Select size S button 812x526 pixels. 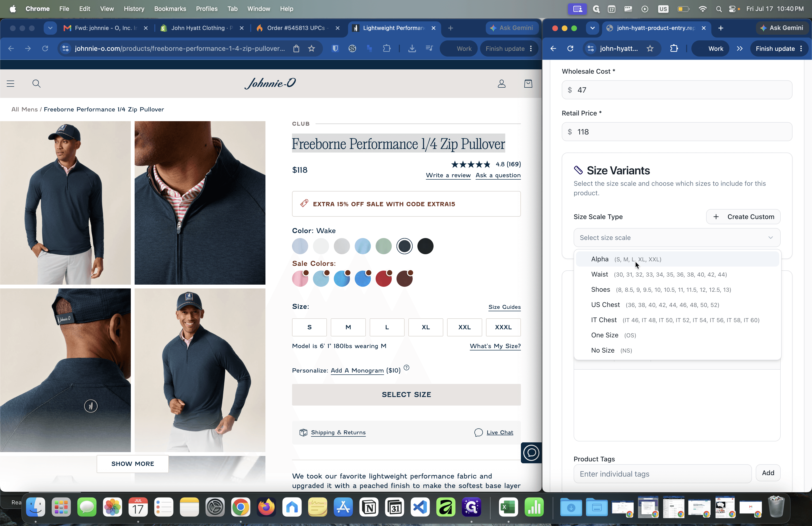[x=309, y=327]
